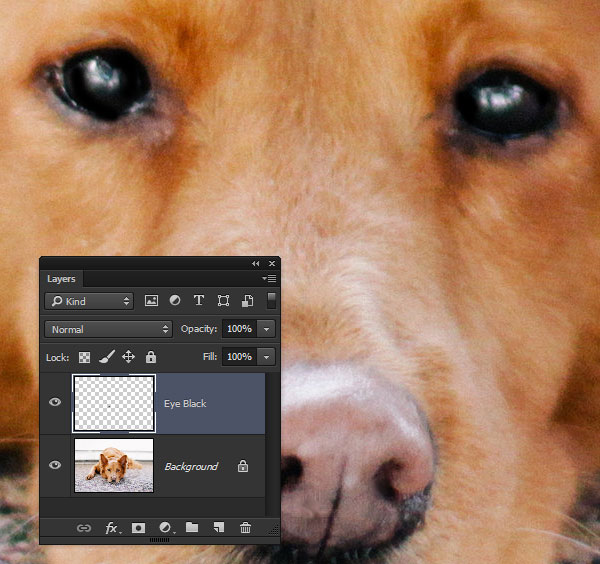Click the Background layer lock icon

click(x=243, y=466)
